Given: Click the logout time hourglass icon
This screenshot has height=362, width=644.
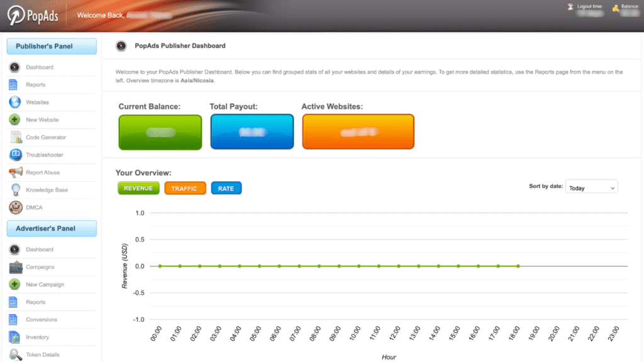Looking at the screenshot, I should click(570, 7).
